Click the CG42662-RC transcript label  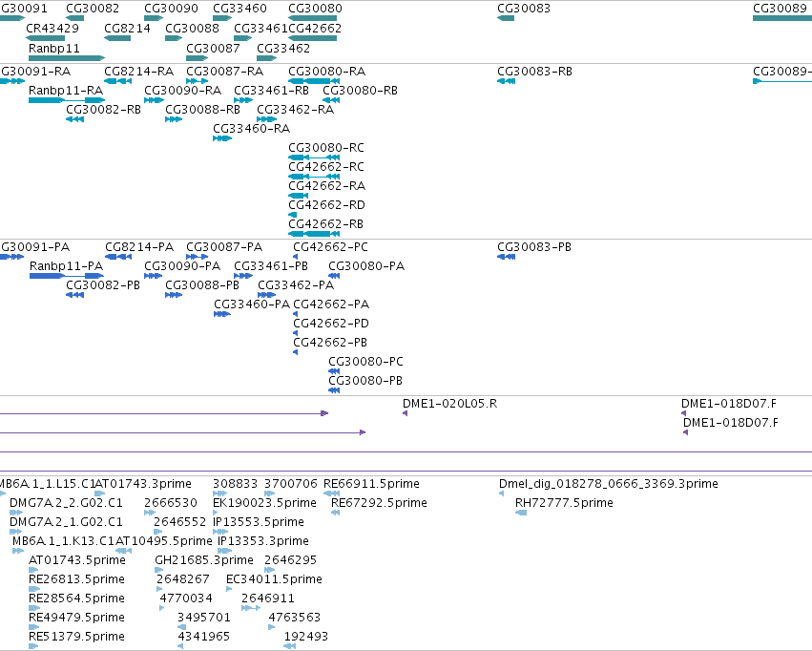(x=326, y=167)
